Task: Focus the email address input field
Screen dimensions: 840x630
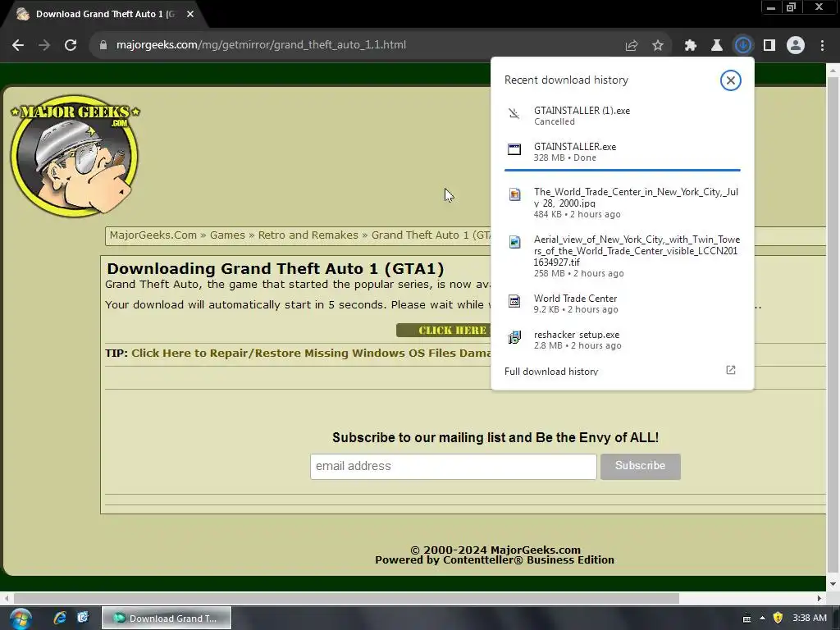Action: click(453, 467)
